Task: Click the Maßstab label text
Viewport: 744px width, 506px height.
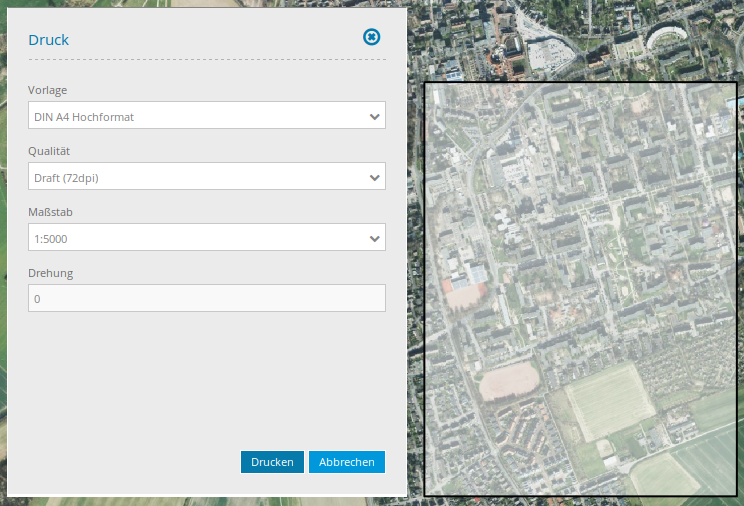Action: click(50, 212)
